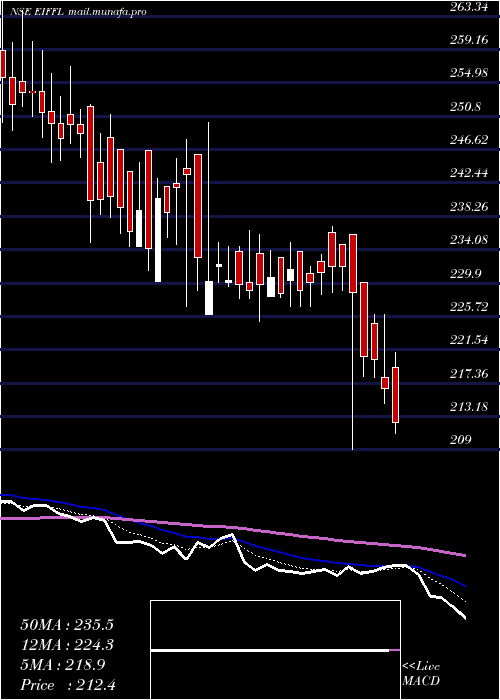Click the 229.9 price axis label
The image size is (500, 700).
pyautogui.click(x=466, y=273)
